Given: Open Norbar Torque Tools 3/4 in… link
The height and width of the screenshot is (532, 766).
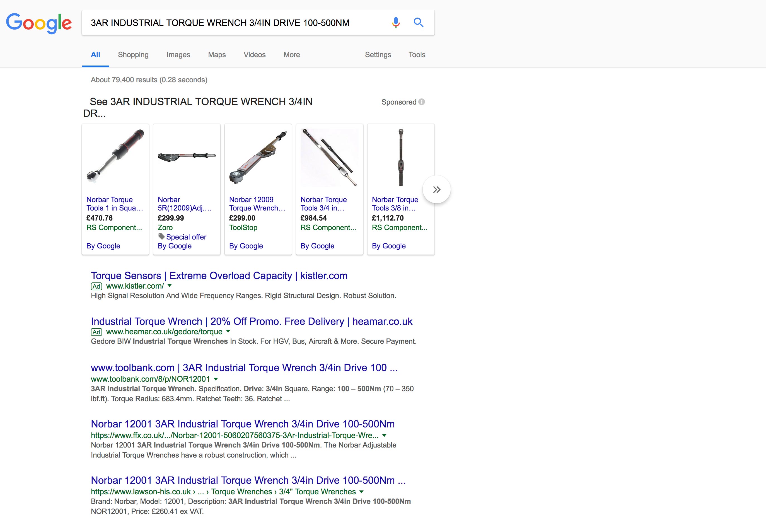Looking at the screenshot, I should pos(323,204).
